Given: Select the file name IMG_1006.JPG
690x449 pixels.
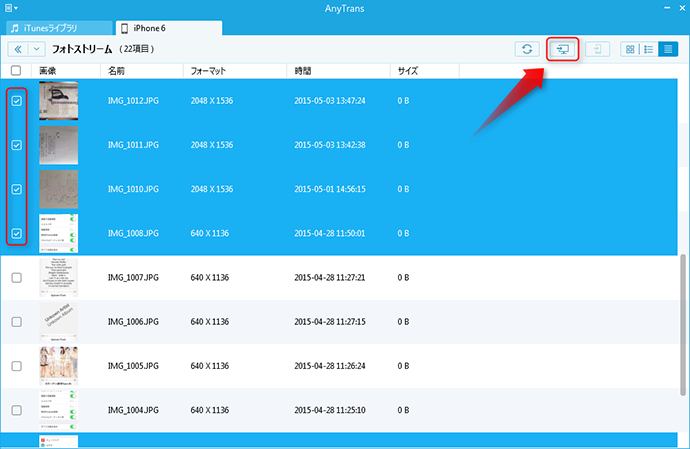Looking at the screenshot, I should [x=133, y=322].
